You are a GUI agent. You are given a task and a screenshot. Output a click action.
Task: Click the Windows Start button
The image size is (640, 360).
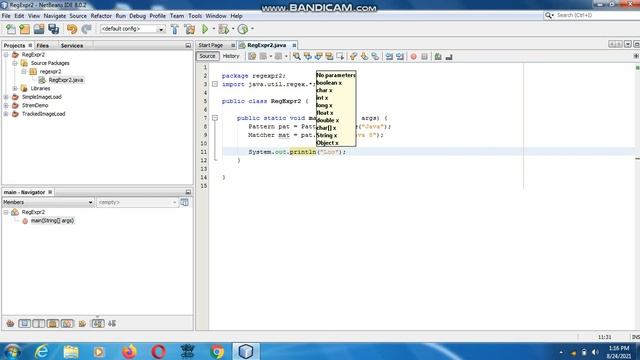12,351
